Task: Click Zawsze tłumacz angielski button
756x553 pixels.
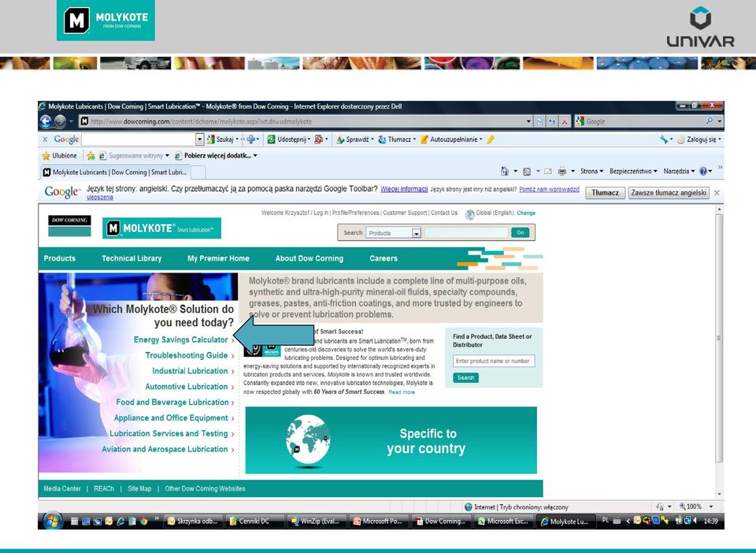Action: coord(669,193)
